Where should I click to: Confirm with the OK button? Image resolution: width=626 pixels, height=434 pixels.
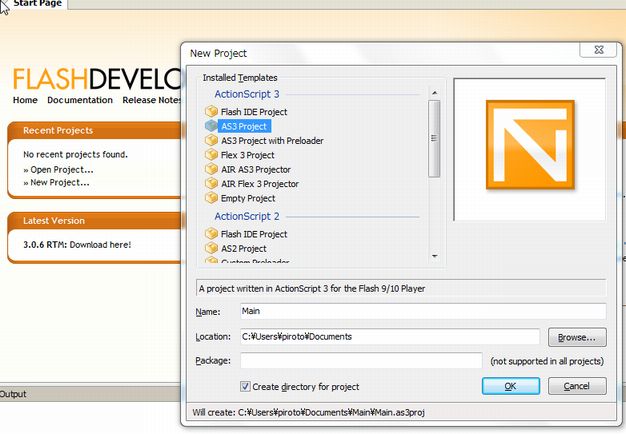pyautogui.click(x=511, y=386)
